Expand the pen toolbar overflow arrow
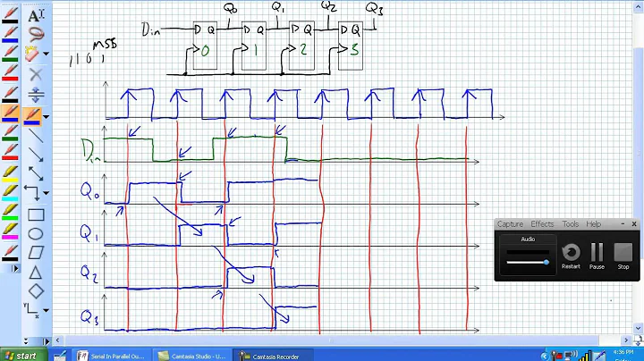The height and width of the screenshot is (361, 644). click(x=15, y=269)
